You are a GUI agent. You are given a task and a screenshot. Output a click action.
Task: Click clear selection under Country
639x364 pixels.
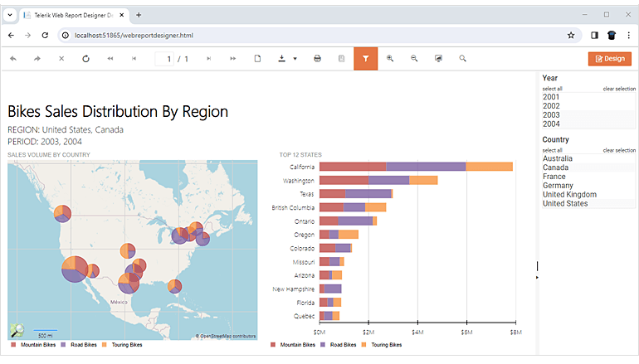click(x=619, y=150)
